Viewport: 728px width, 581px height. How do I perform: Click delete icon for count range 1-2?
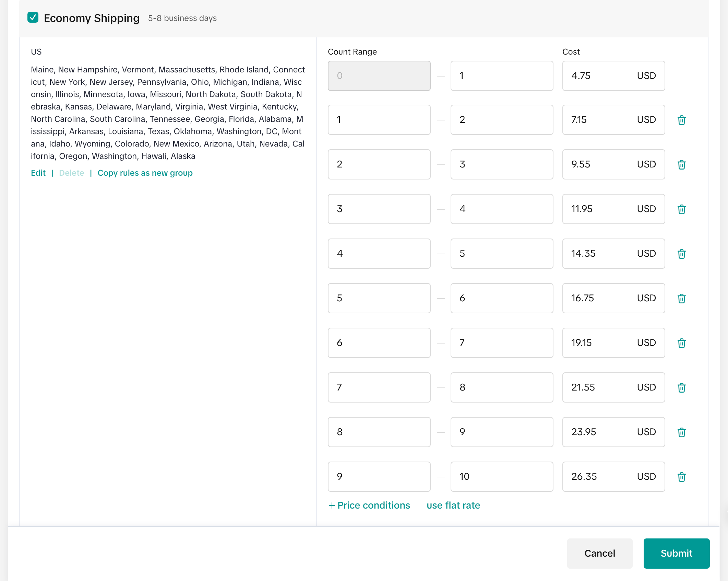[x=682, y=120]
